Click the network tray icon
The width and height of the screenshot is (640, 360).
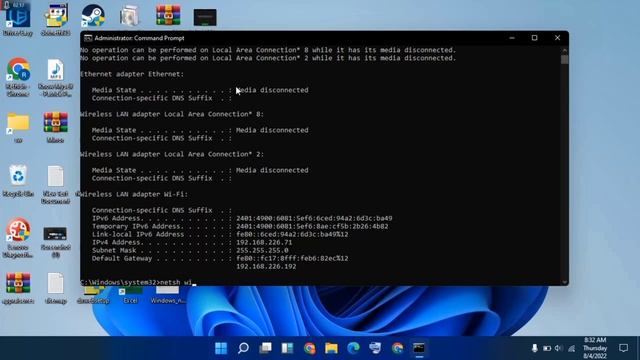571,348
